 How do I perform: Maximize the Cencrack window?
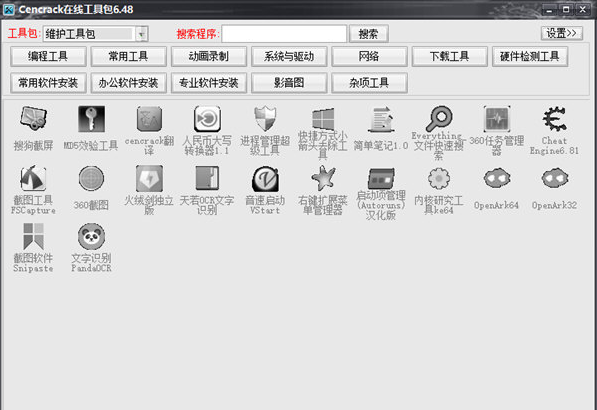[566, 10]
